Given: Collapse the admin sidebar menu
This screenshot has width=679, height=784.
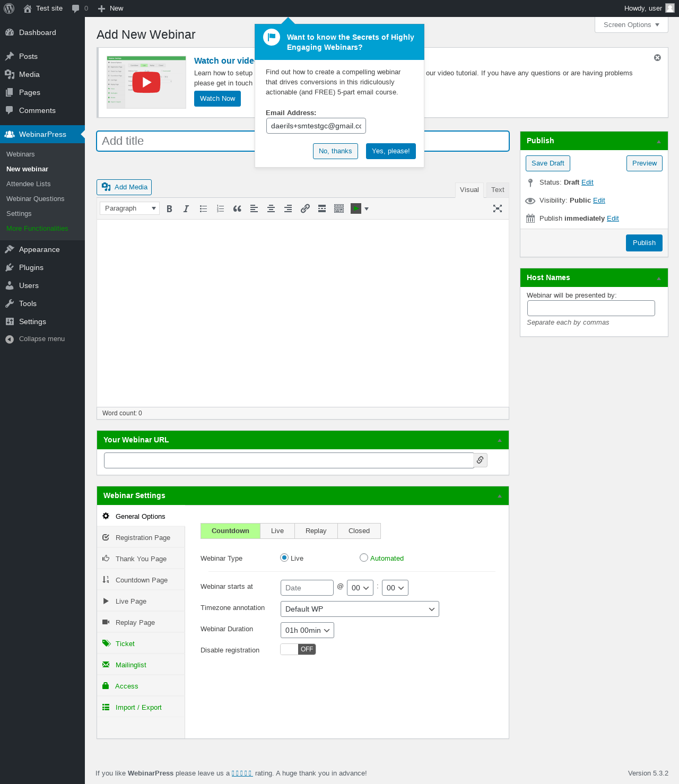Looking at the screenshot, I should coord(42,339).
